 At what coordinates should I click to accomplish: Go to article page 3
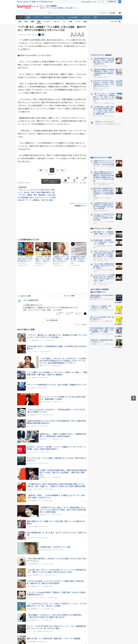57,170
